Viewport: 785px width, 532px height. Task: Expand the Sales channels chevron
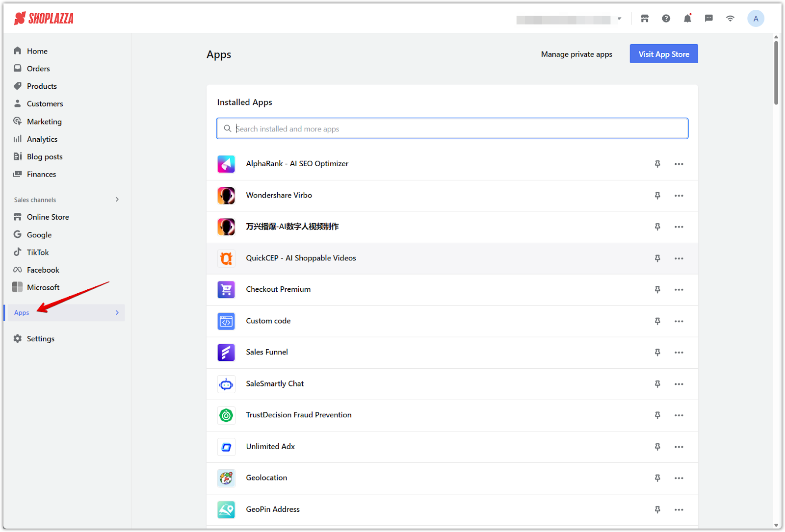(117, 200)
